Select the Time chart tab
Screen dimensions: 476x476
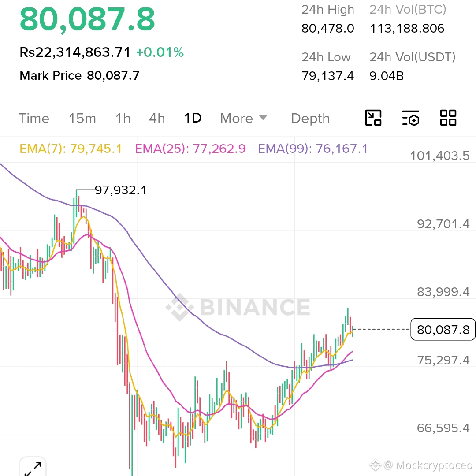33,119
